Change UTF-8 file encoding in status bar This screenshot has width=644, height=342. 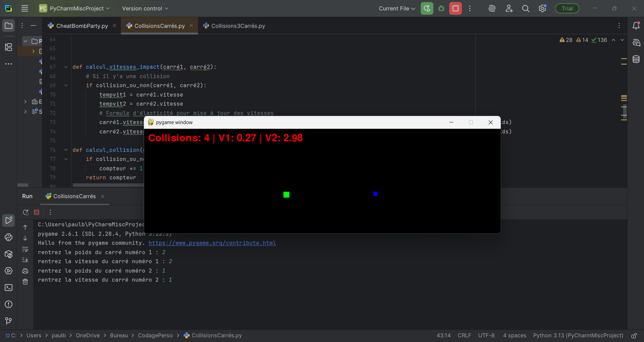point(486,335)
